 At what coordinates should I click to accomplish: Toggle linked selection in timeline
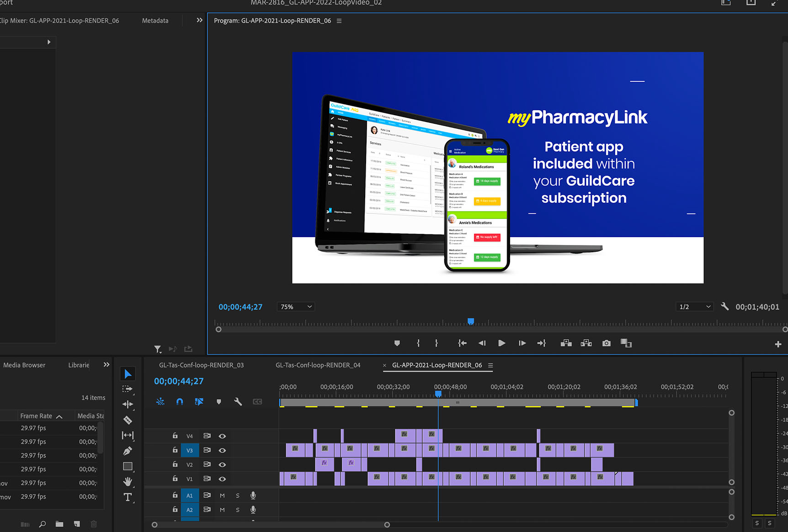[199, 402]
